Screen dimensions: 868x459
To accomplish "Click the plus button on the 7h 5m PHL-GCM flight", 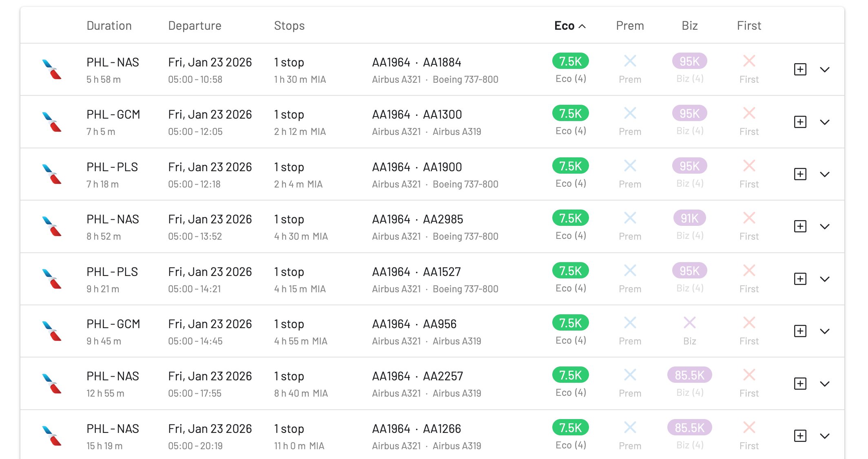I will (x=800, y=121).
